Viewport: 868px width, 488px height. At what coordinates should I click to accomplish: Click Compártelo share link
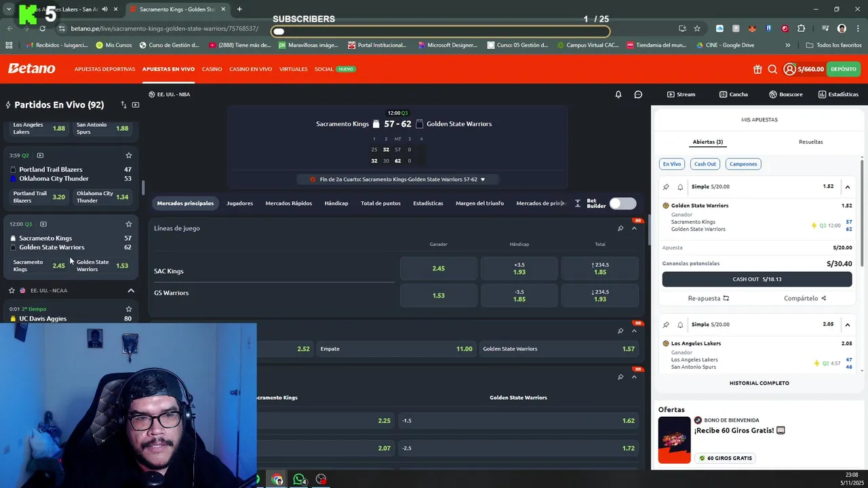coord(805,298)
